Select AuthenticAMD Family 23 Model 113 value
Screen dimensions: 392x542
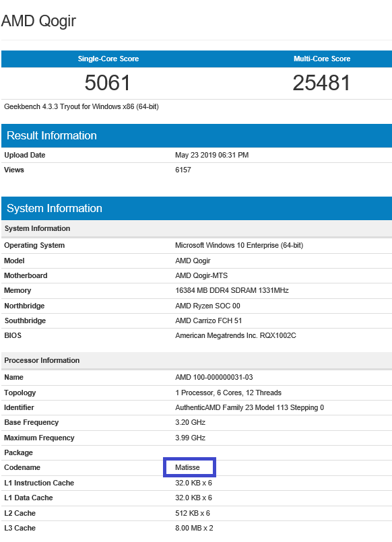(249, 408)
